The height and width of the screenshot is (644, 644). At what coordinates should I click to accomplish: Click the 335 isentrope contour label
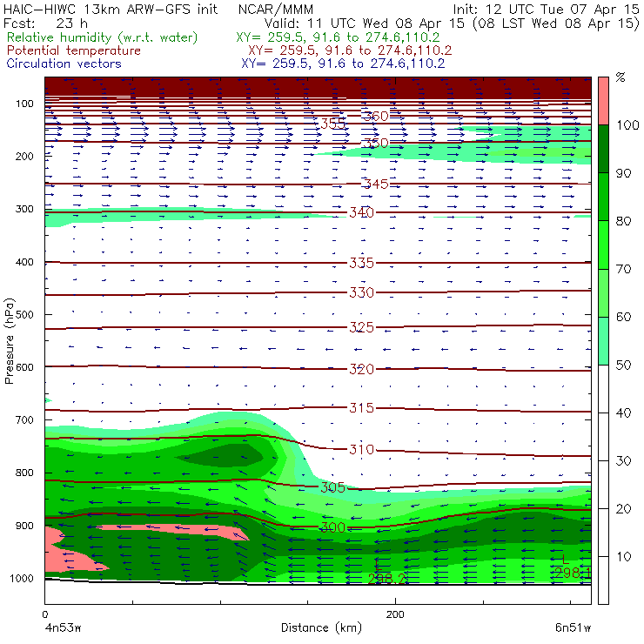tap(361, 263)
